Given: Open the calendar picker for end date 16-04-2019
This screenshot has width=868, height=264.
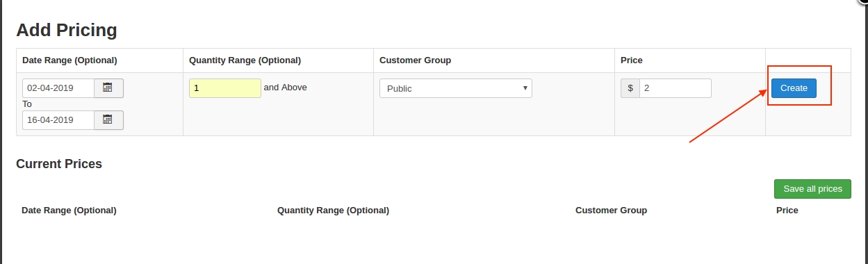Looking at the screenshot, I should (108, 120).
